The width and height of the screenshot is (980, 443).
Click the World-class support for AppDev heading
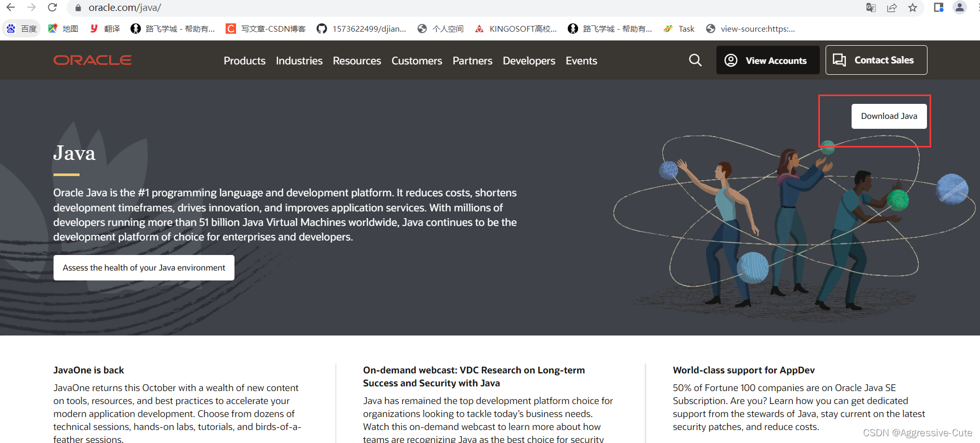coord(743,370)
